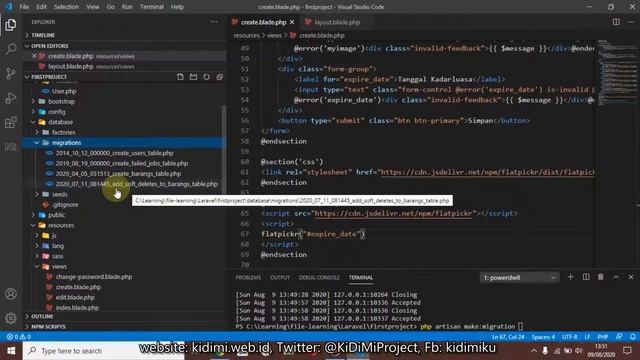Image resolution: width=640 pixels, height=360 pixels.
Task: Close the create.blade.php editor tab
Action: pos(292,22)
